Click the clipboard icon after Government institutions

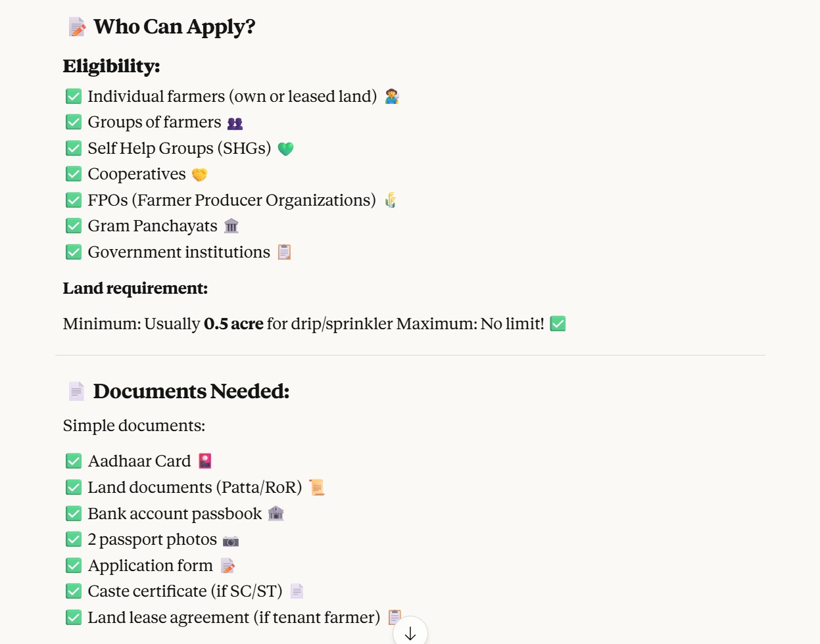284,252
